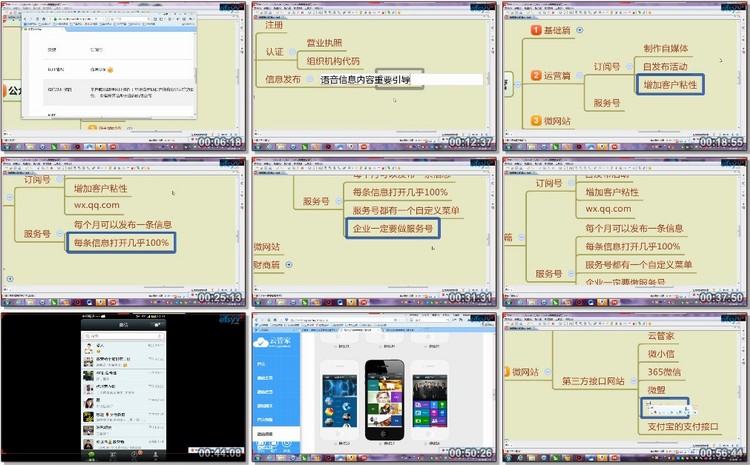Select the 365微信 node
750x465 pixels.
pyautogui.click(x=665, y=372)
